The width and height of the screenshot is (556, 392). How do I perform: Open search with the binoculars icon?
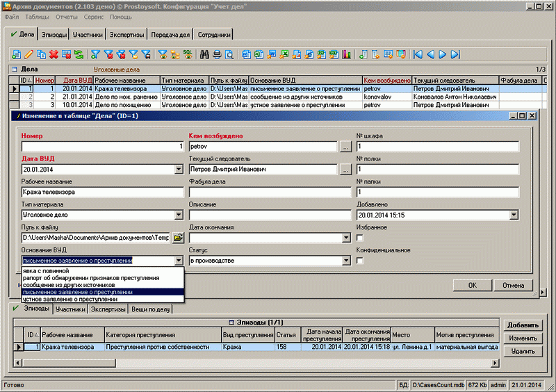coord(205,54)
